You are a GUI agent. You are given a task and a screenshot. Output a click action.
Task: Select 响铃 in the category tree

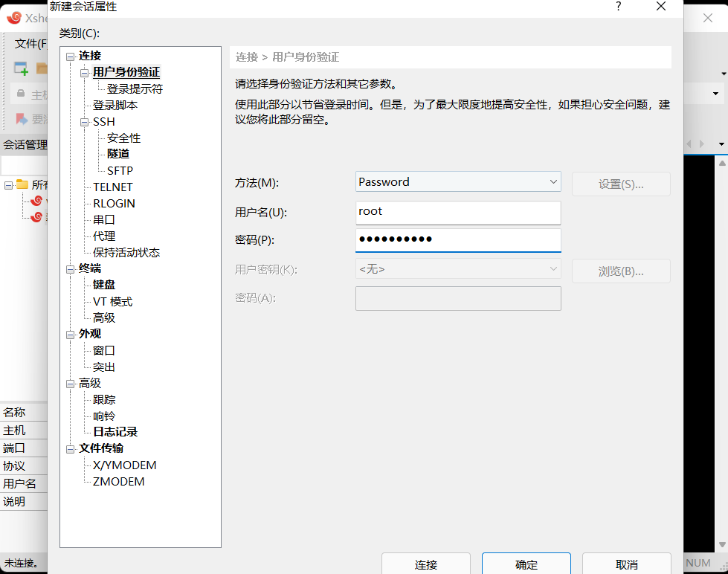coord(103,416)
